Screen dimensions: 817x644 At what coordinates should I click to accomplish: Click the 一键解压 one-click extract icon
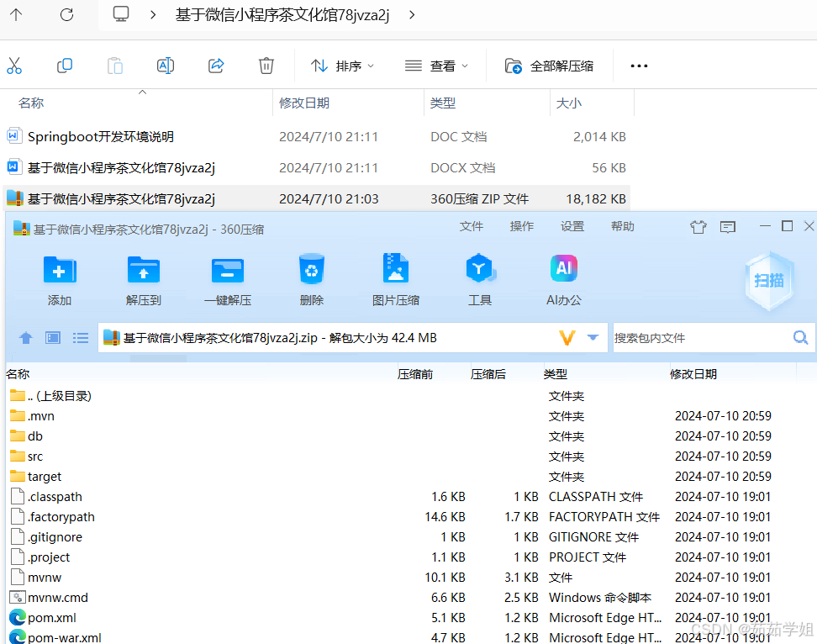[228, 270]
